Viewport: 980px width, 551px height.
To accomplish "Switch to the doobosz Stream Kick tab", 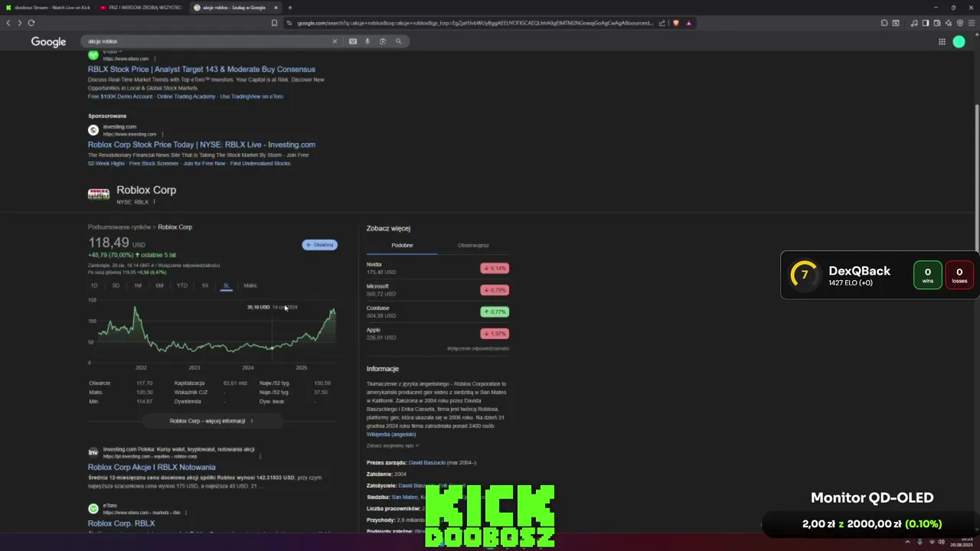I will 47,8.
